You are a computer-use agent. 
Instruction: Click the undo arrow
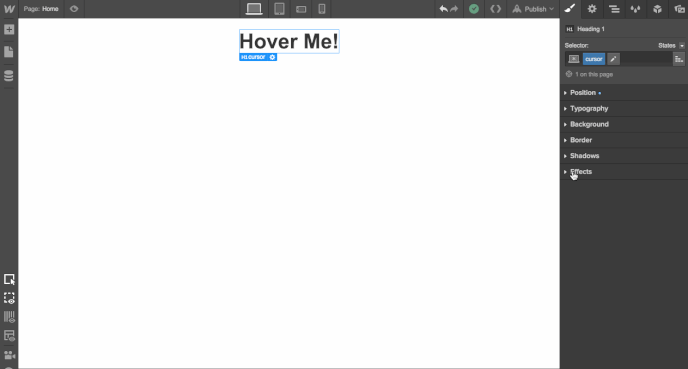pyautogui.click(x=443, y=9)
